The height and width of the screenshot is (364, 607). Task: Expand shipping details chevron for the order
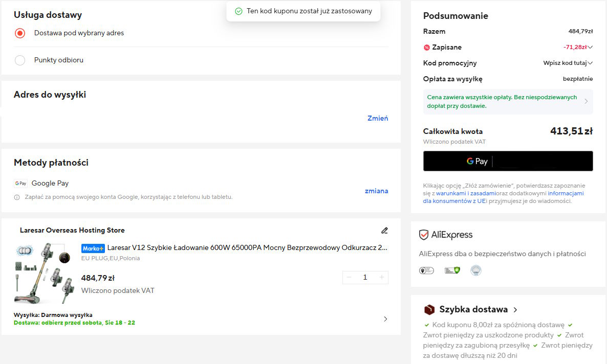(385, 319)
